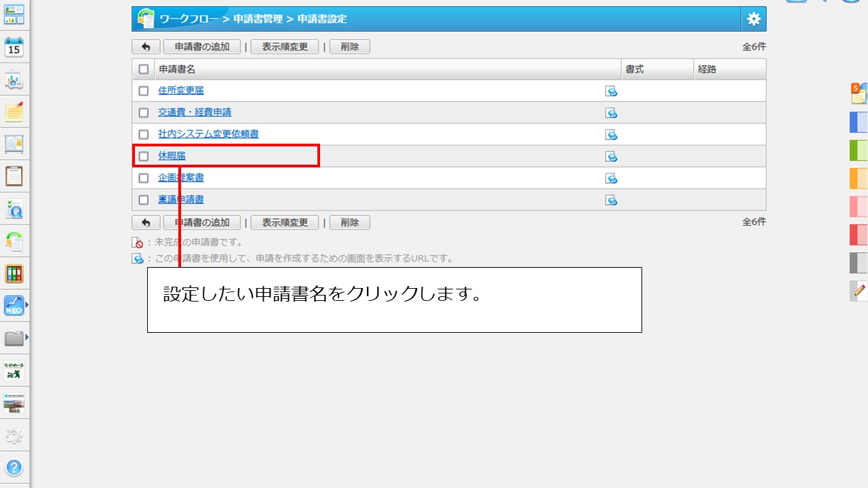Open the binder cabinet icon in sidebar
This screenshot has width=868, height=488.
click(14, 274)
